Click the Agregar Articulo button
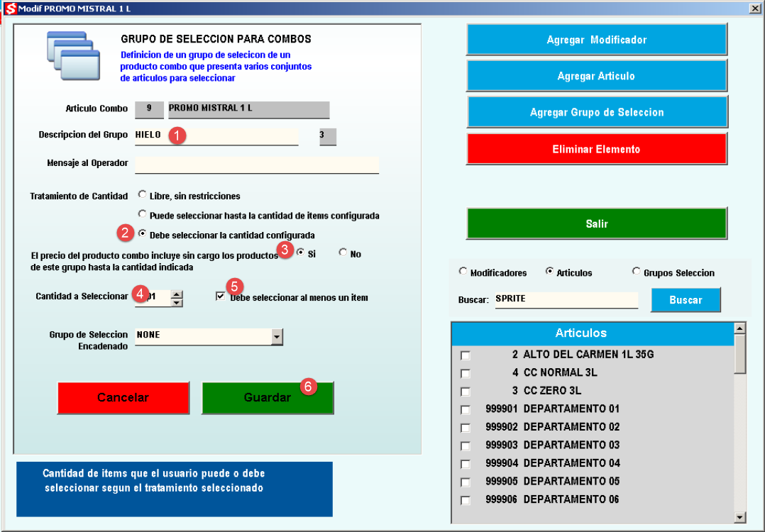The height and width of the screenshot is (532, 765). click(597, 76)
